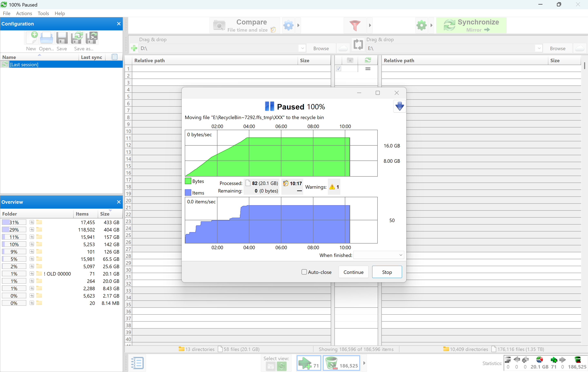This screenshot has height=372, width=588.
Task: Click cloud access icon next to E:\ Browse
Action: coord(579,48)
